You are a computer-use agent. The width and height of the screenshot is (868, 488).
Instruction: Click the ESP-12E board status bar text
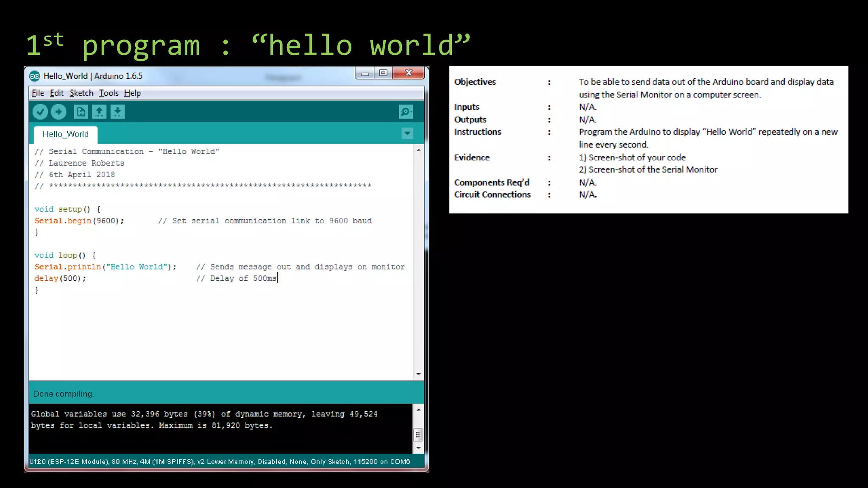coord(220,462)
